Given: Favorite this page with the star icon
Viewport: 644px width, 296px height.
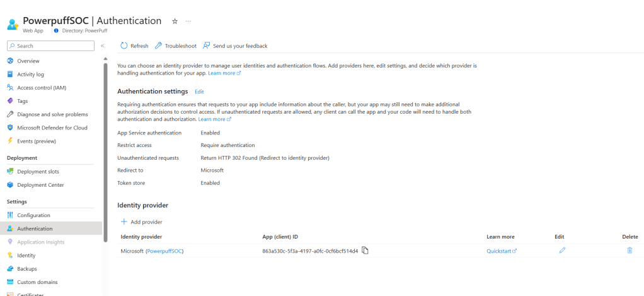Looking at the screenshot, I should (x=175, y=21).
